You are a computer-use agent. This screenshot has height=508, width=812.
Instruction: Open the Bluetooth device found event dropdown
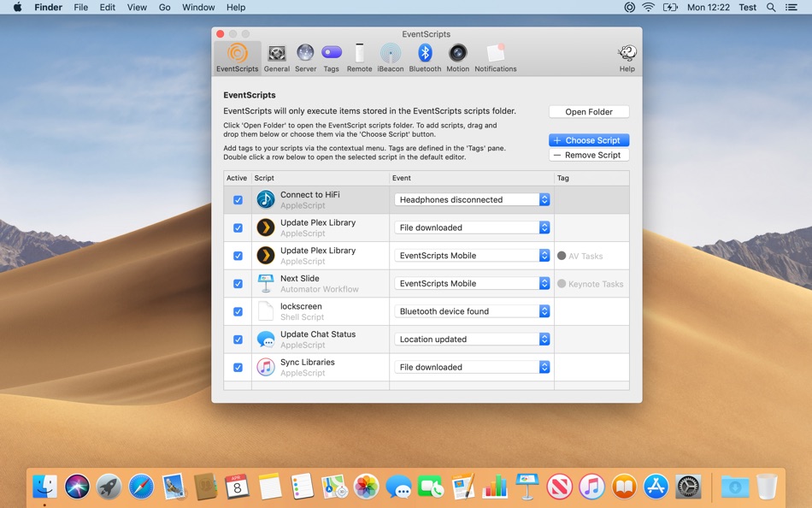pos(472,312)
